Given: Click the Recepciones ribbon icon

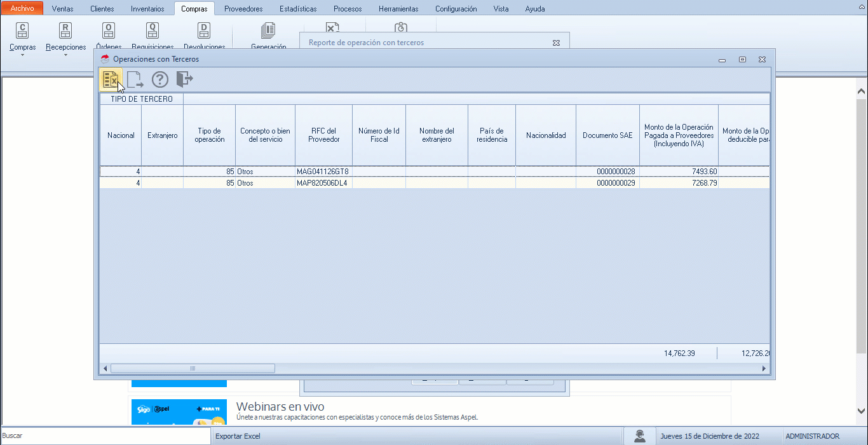Looking at the screenshot, I should click(65, 32).
